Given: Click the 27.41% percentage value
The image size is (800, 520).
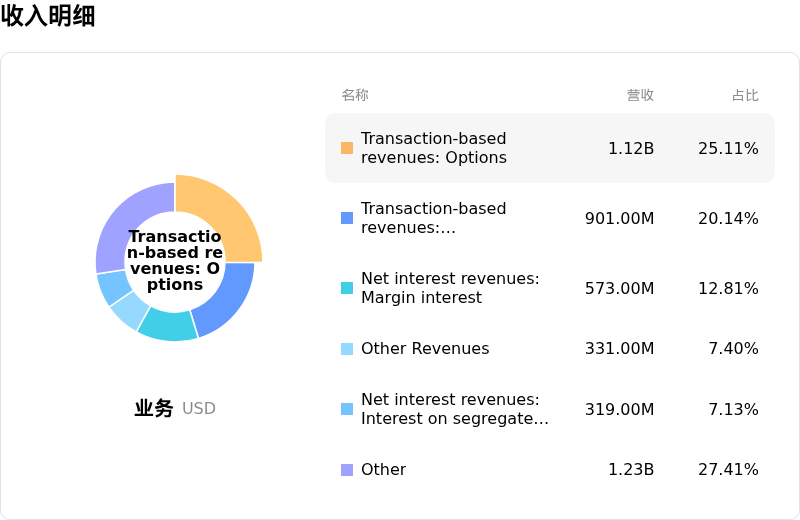Looking at the screenshot, I should point(728,470).
